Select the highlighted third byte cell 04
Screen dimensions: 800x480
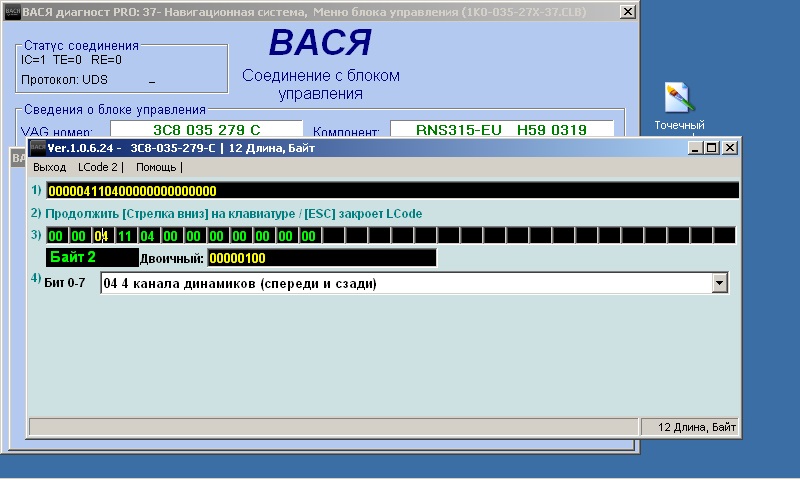point(101,236)
